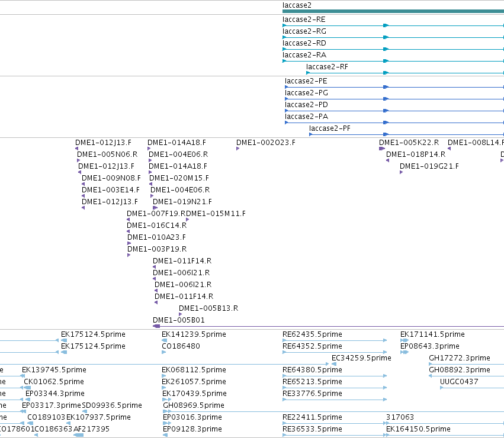Click the laccase2-RG transcript label

(x=304, y=31)
